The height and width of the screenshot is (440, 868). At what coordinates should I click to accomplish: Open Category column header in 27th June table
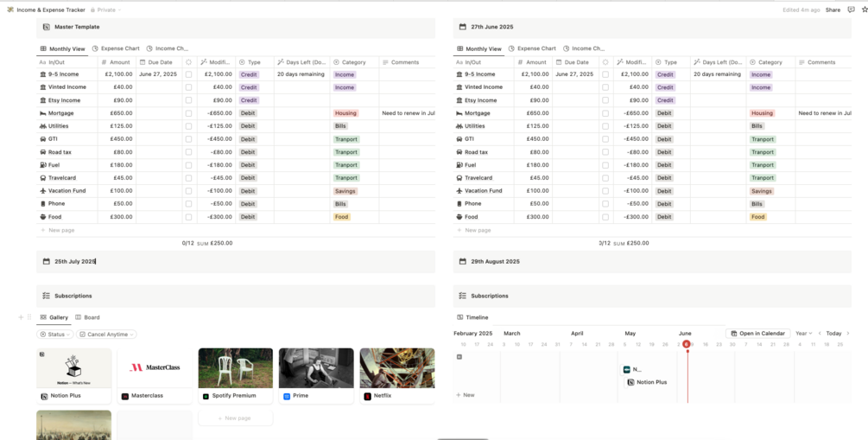pos(770,62)
